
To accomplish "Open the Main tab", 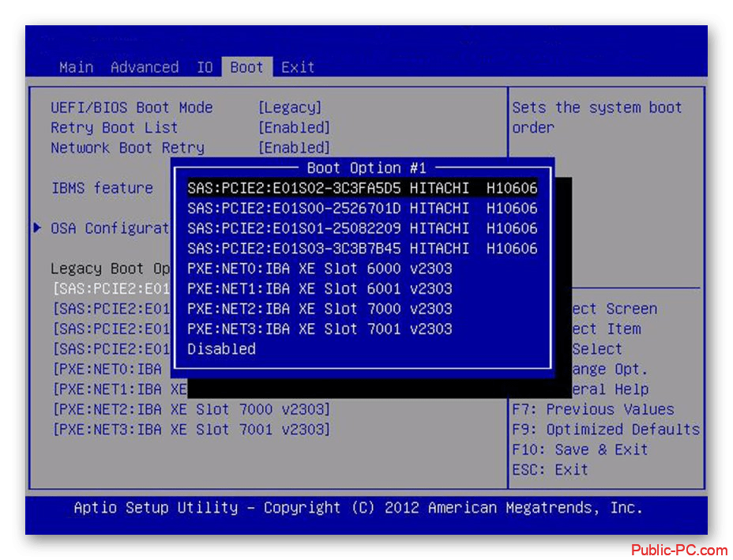I will click(x=76, y=67).
